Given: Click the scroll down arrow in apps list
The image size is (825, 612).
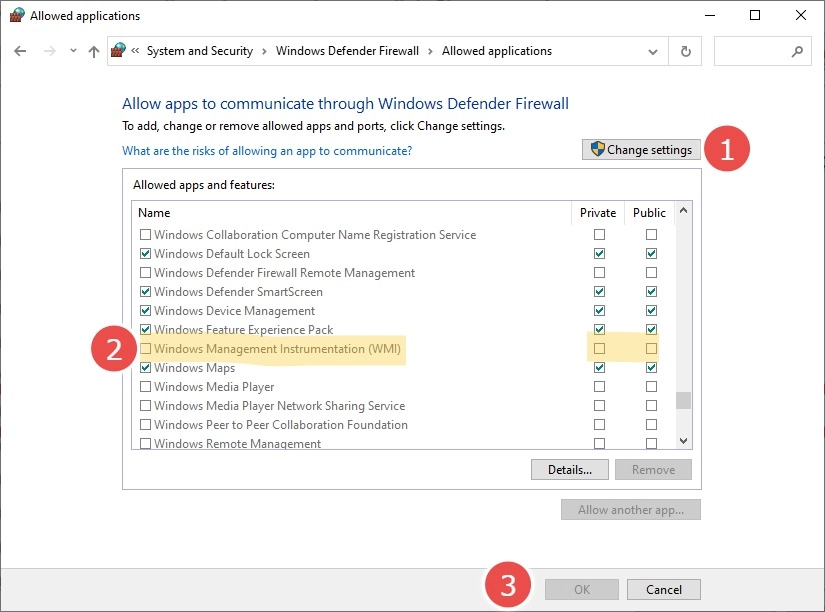Looking at the screenshot, I should click(684, 441).
